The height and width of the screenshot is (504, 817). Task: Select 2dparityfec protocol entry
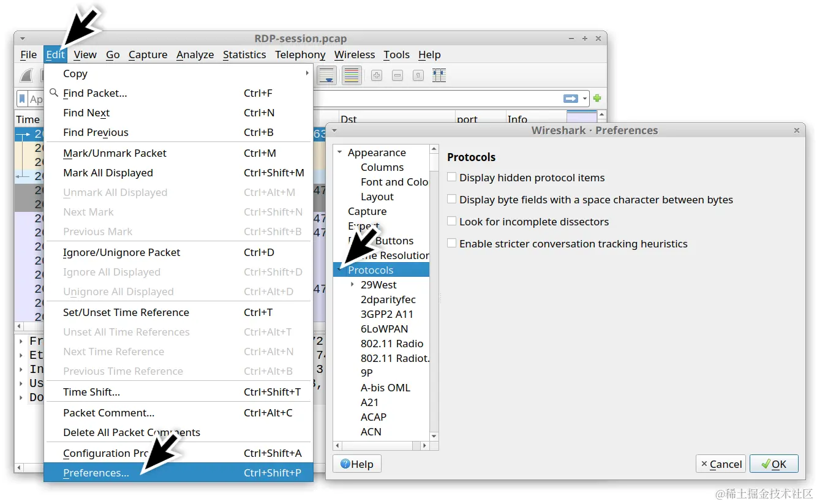click(x=388, y=299)
